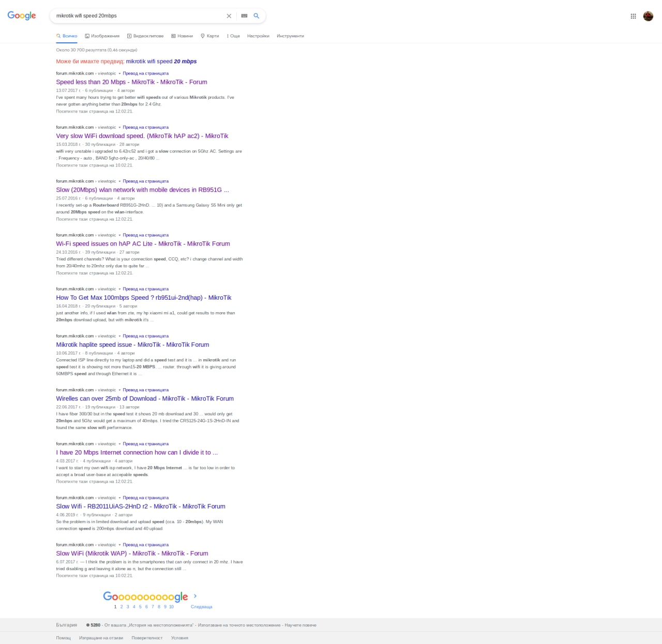
Task: Select the Всички tab
Action: coord(67,36)
